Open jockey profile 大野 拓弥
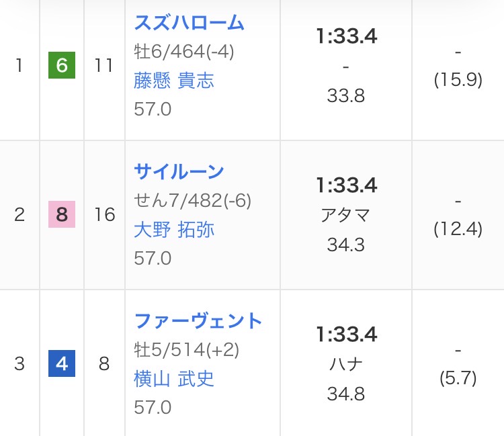The height and width of the screenshot is (436, 504). pos(174,230)
